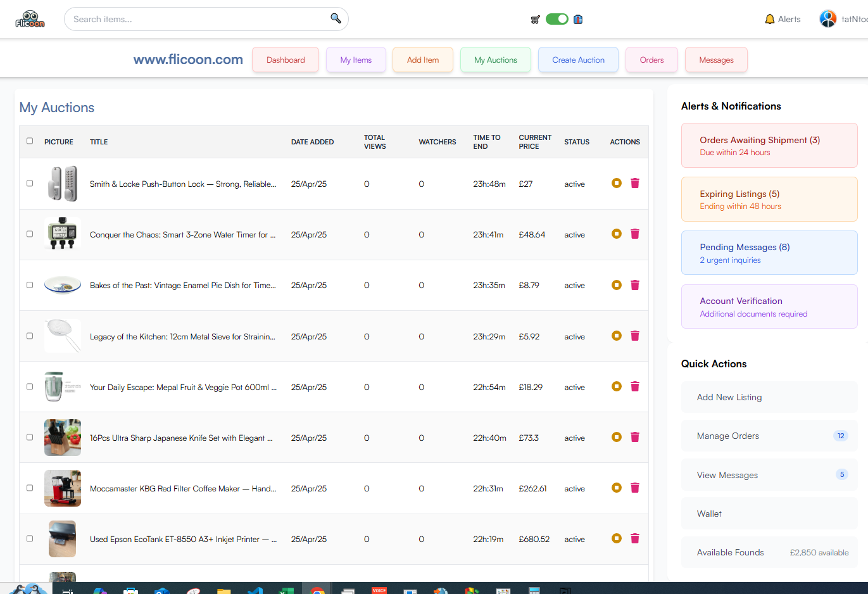Toggle the green buyer/seller mode switch
Screen dimensions: 868x594
[557, 19]
